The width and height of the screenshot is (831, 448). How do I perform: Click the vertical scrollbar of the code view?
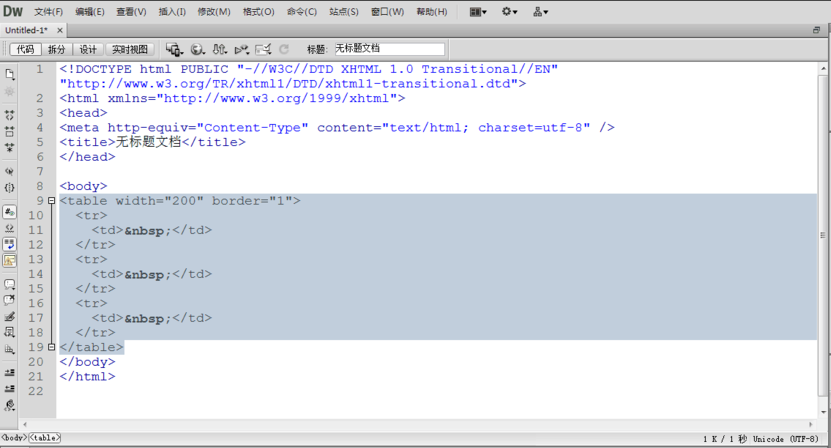click(x=823, y=235)
